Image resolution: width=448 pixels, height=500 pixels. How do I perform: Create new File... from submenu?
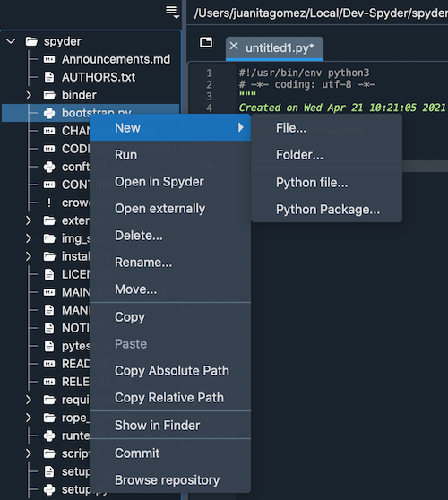tap(326, 128)
